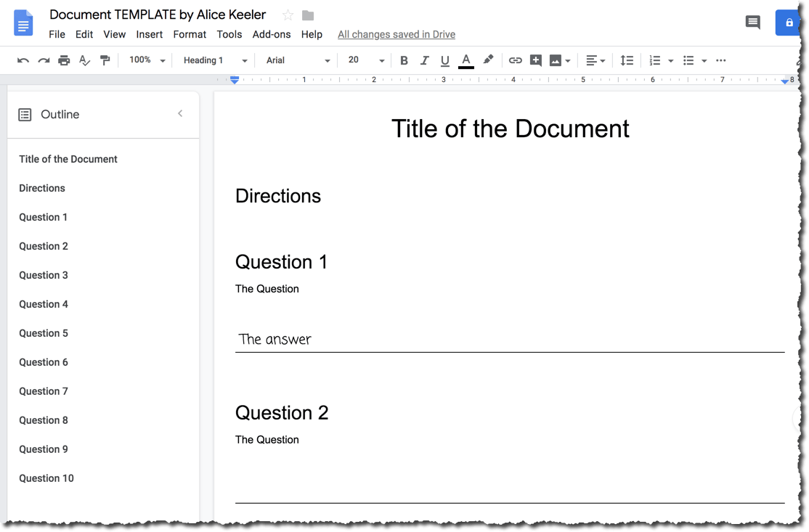Toggle Bold formatting

(404, 60)
